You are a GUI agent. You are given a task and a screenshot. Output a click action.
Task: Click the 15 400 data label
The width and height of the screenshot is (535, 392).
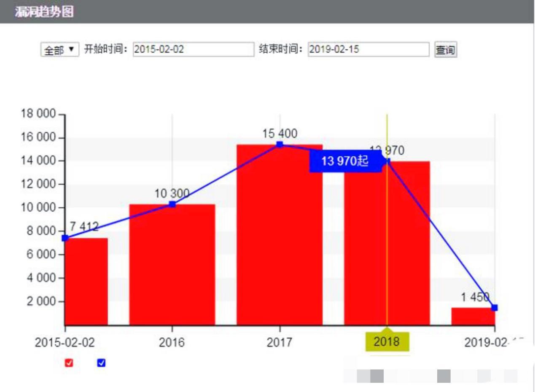coord(280,134)
